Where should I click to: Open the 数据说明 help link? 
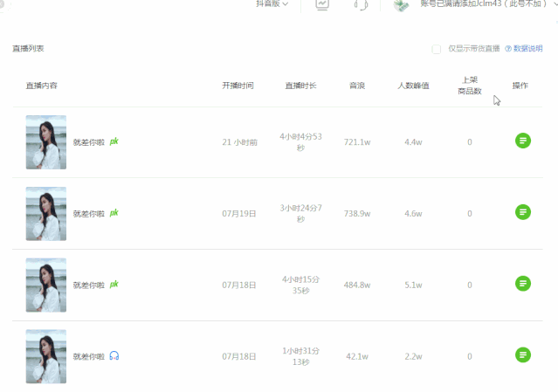click(x=527, y=48)
